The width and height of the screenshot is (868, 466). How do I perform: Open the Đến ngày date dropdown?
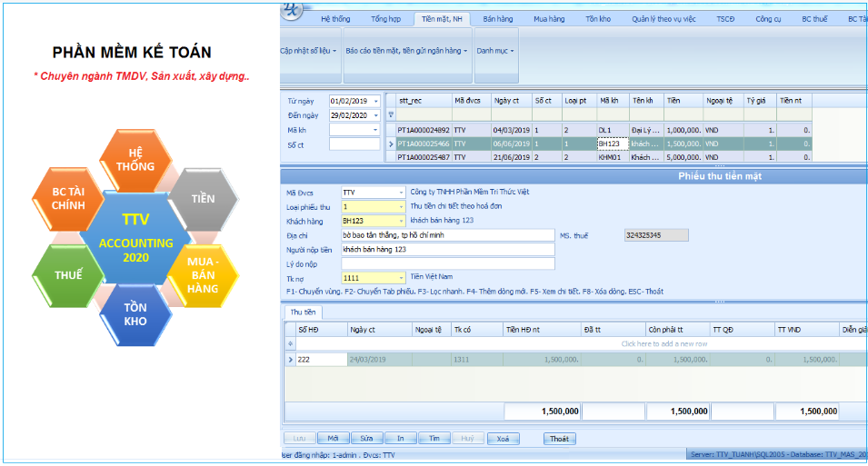pyautogui.click(x=376, y=115)
